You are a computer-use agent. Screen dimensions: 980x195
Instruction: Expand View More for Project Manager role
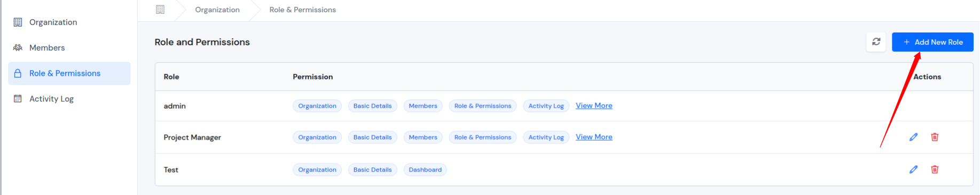tap(594, 137)
